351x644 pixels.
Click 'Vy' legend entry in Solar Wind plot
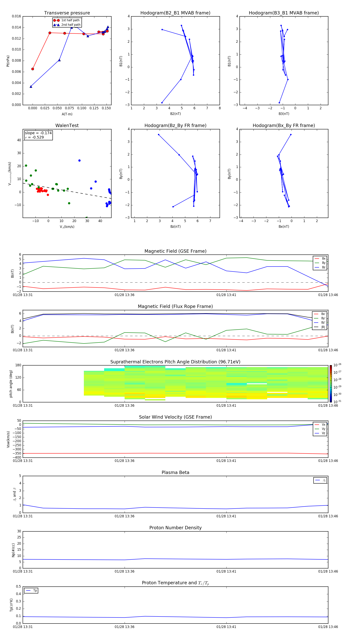pyautogui.click(x=320, y=429)
